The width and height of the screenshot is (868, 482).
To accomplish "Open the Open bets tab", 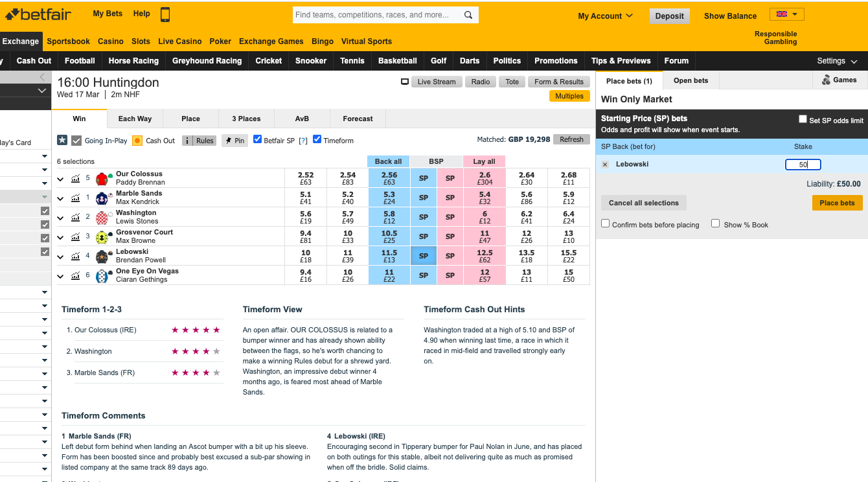I will tap(691, 80).
